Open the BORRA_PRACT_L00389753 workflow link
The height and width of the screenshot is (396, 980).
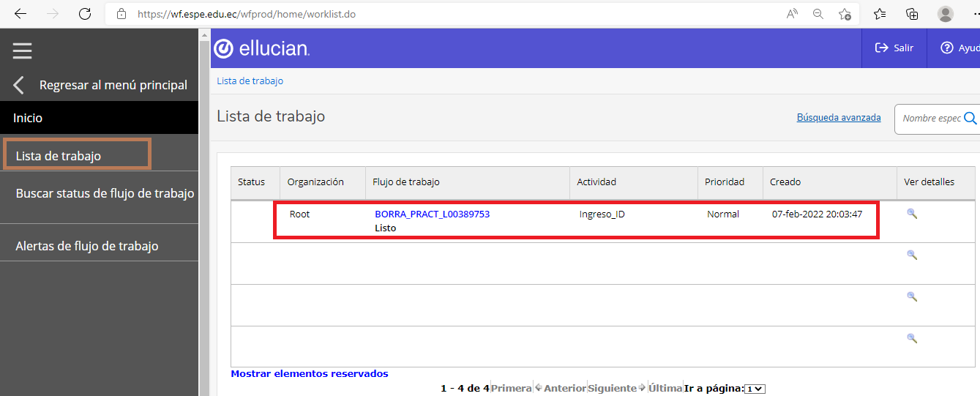click(432, 214)
